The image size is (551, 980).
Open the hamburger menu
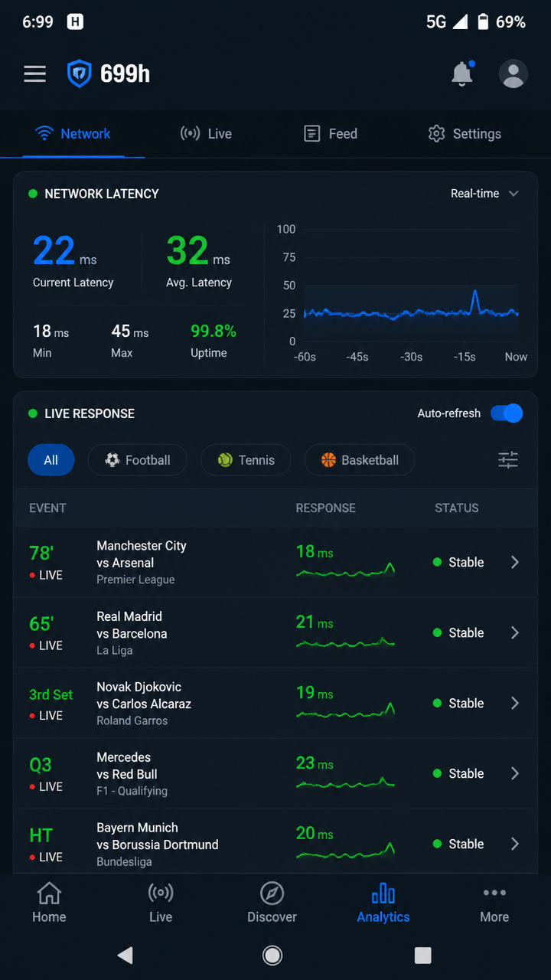[34, 73]
